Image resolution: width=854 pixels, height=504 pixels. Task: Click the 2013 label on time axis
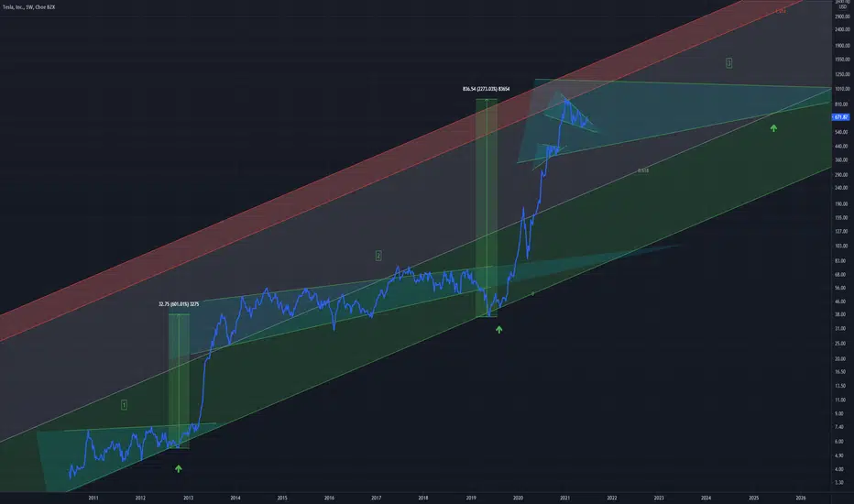[x=188, y=498]
